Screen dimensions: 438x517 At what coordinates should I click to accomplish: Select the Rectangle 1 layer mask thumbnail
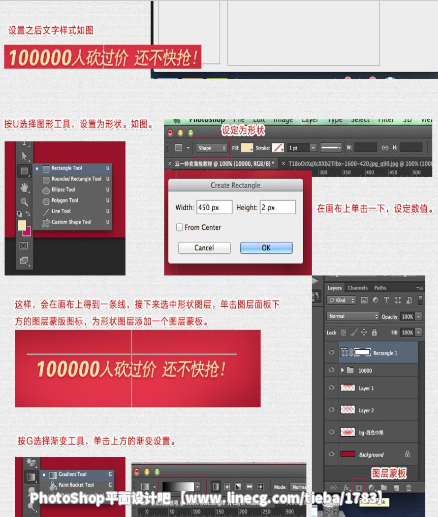tap(363, 352)
